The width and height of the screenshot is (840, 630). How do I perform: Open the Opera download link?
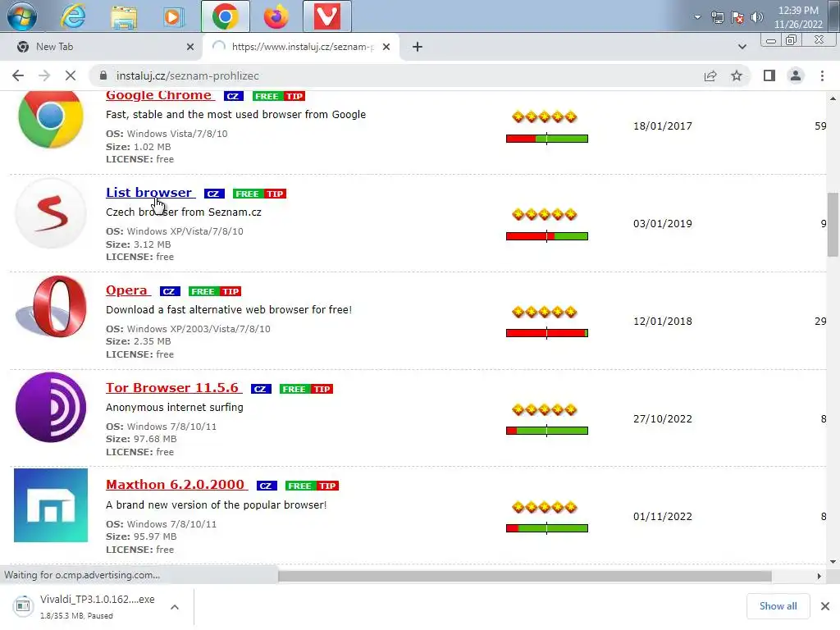pyautogui.click(x=127, y=290)
